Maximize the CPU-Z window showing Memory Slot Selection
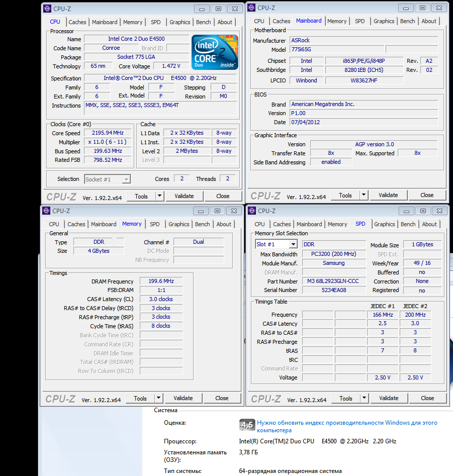Image resolution: width=453 pixels, height=476 pixels. 423,211
